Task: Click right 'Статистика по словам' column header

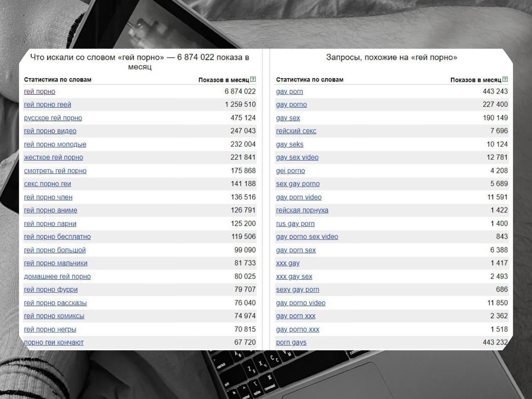Action: [x=310, y=79]
